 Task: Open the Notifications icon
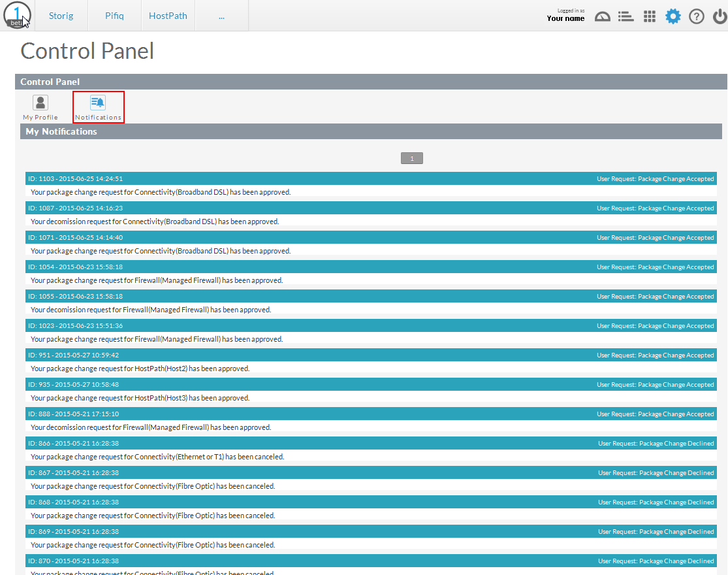point(98,107)
